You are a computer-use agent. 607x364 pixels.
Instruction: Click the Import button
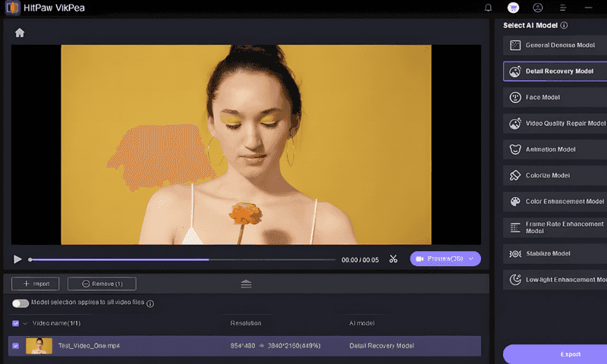coord(35,284)
